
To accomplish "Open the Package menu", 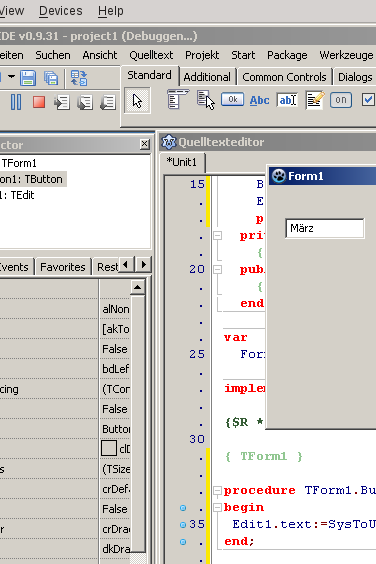I will coord(287,55).
